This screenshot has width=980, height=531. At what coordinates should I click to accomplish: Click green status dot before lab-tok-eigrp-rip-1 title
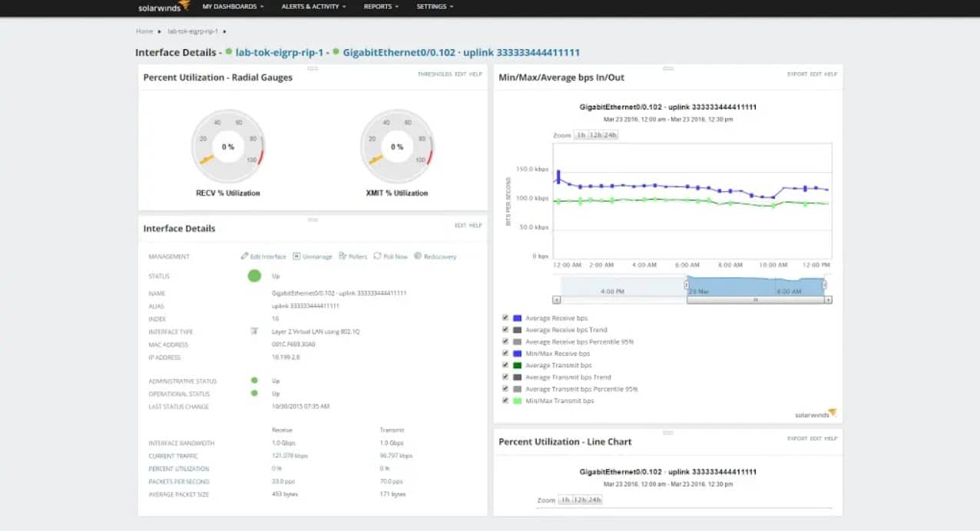[229, 52]
